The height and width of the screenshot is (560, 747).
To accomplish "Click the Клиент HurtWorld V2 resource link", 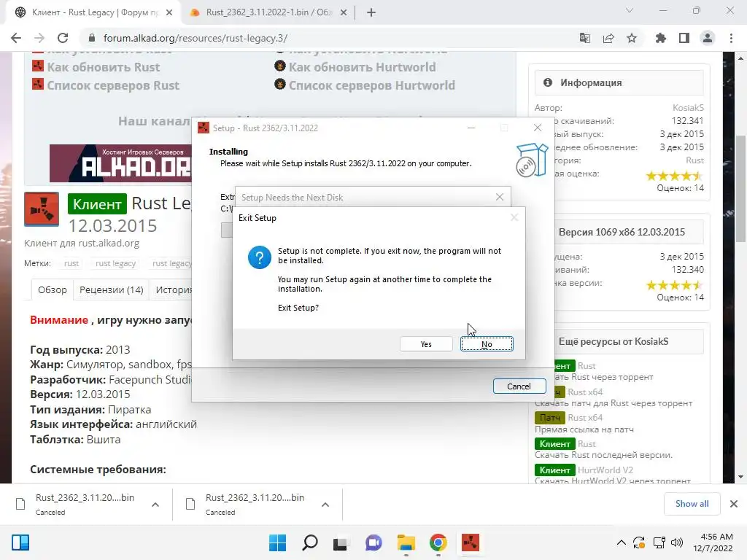I will pos(605,470).
